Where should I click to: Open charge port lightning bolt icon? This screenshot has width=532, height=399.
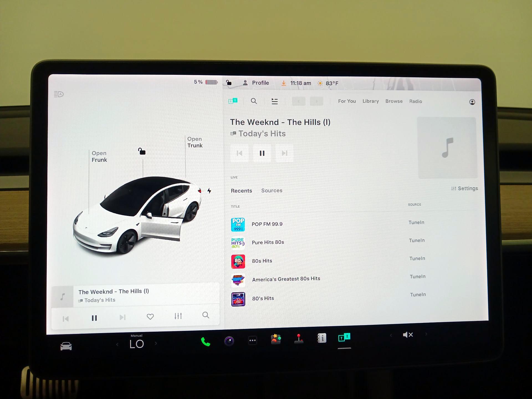point(209,191)
